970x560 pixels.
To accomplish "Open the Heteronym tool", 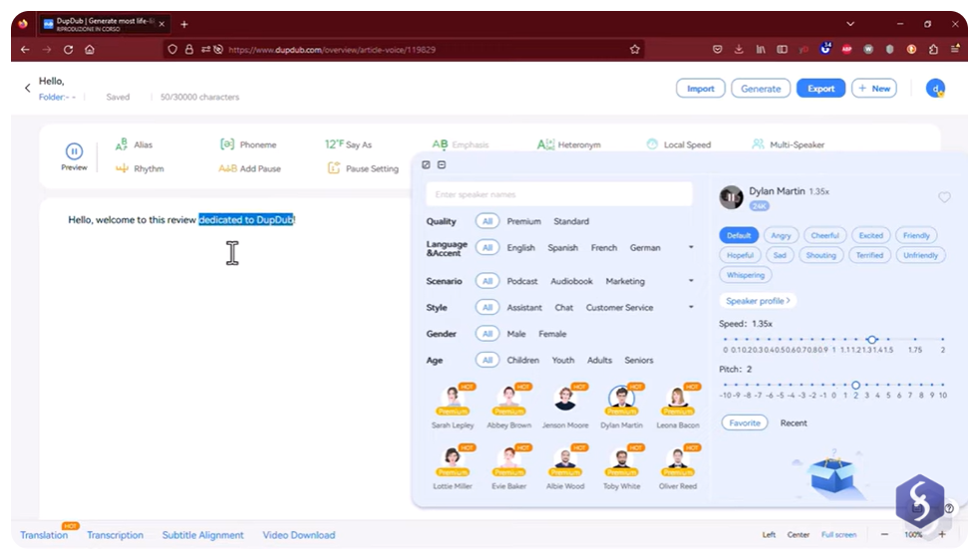I will 569,144.
